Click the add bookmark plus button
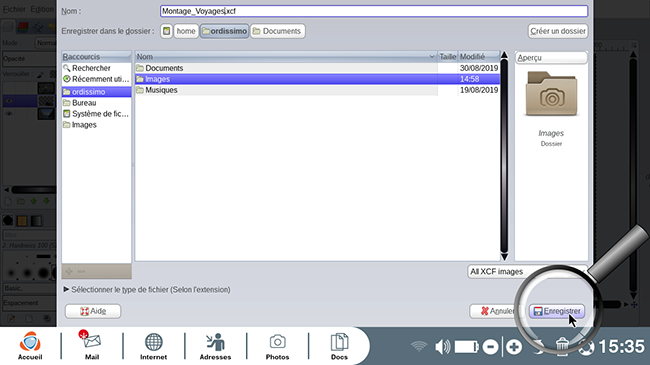650x365 pixels. pyautogui.click(x=69, y=271)
